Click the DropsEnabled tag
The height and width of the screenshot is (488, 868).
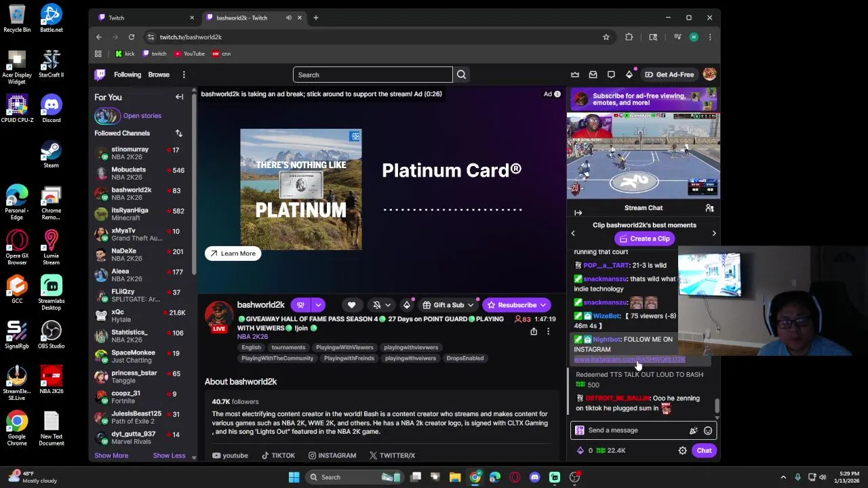pos(465,358)
